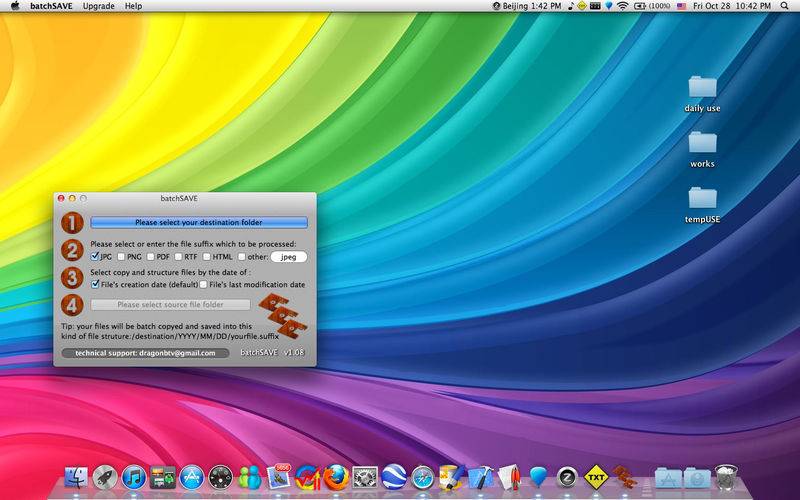The width and height of the screenshot is (800, 500).
Task: Toggle File's creation date checkbox
Action: tap(95, 284)
